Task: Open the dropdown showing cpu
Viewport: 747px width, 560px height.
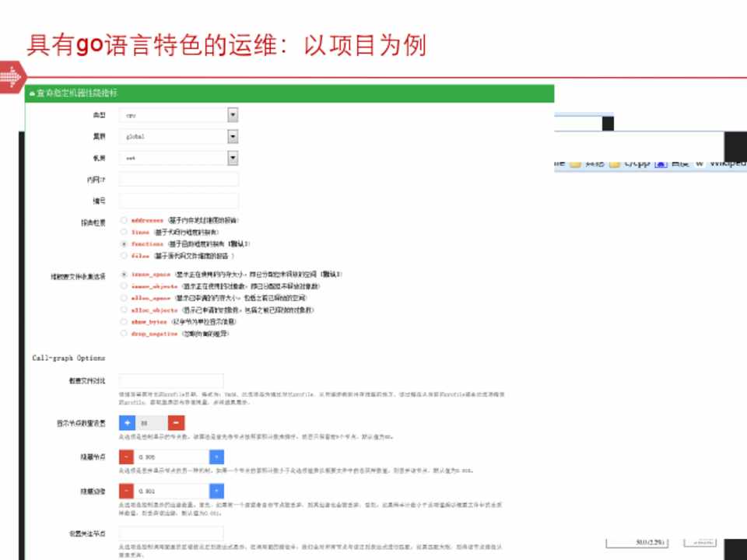Action: (233, 115)
